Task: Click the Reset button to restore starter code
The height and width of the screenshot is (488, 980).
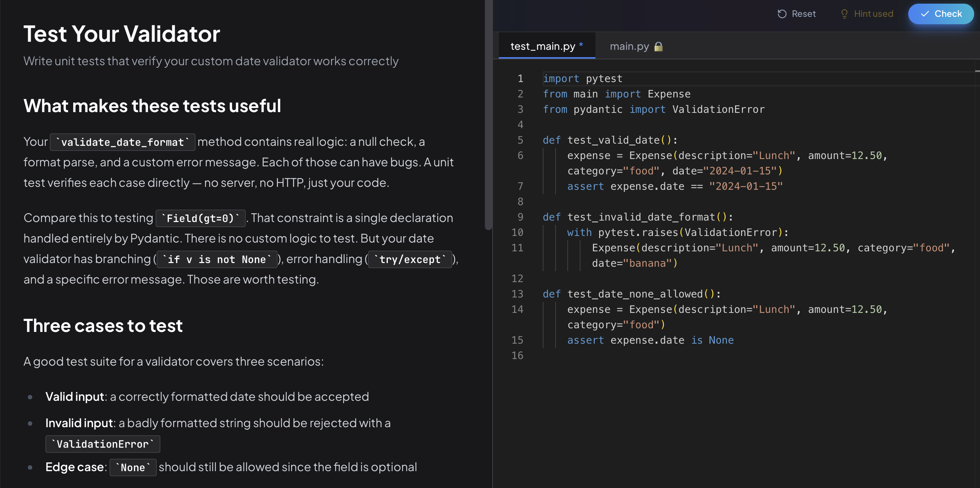Action: 797,14
